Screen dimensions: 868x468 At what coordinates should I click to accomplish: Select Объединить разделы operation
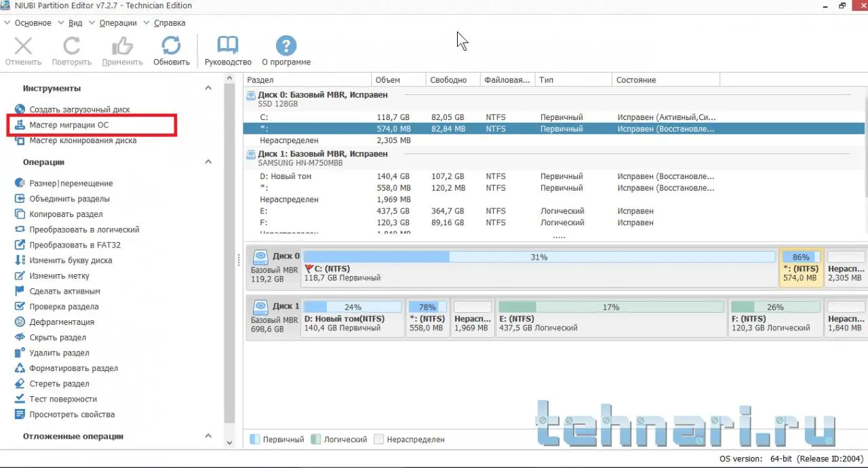point(69,199)
